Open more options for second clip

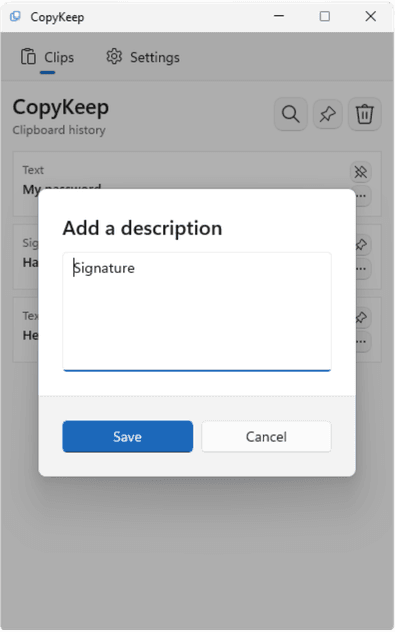click(361, 269)
